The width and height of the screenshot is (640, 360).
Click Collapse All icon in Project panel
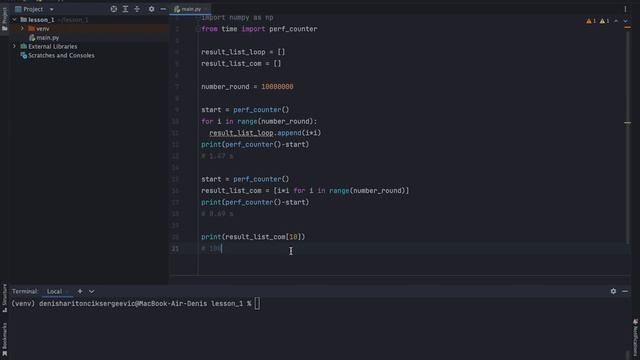[137, 9]
